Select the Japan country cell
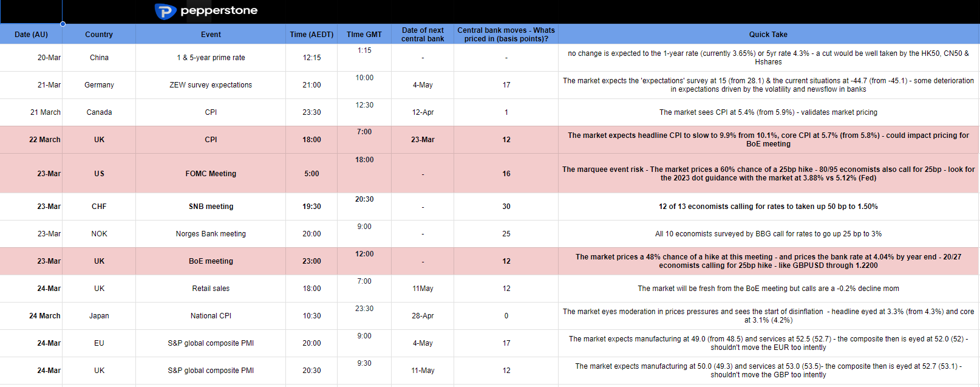980x387 pixels. [x=99, y=316]
